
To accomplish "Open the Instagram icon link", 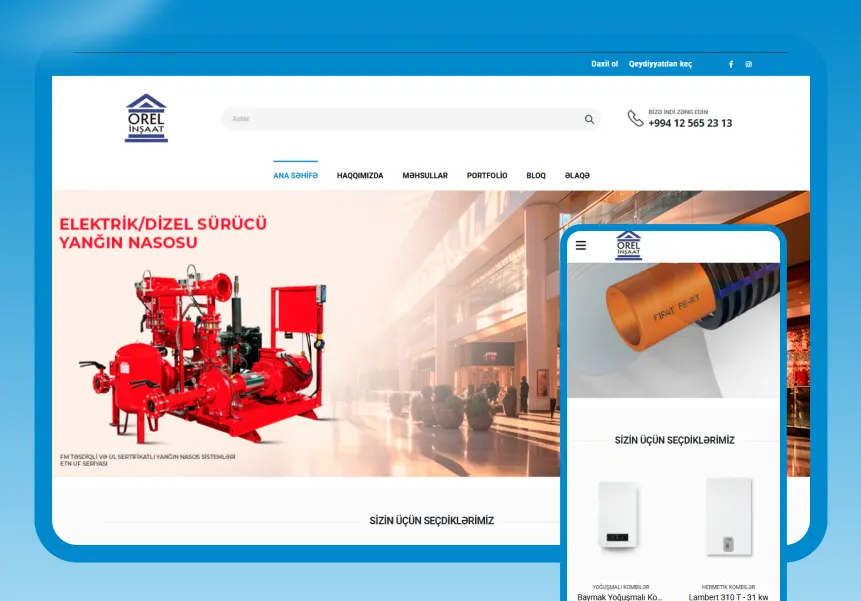I will click(x=748, y=64).
